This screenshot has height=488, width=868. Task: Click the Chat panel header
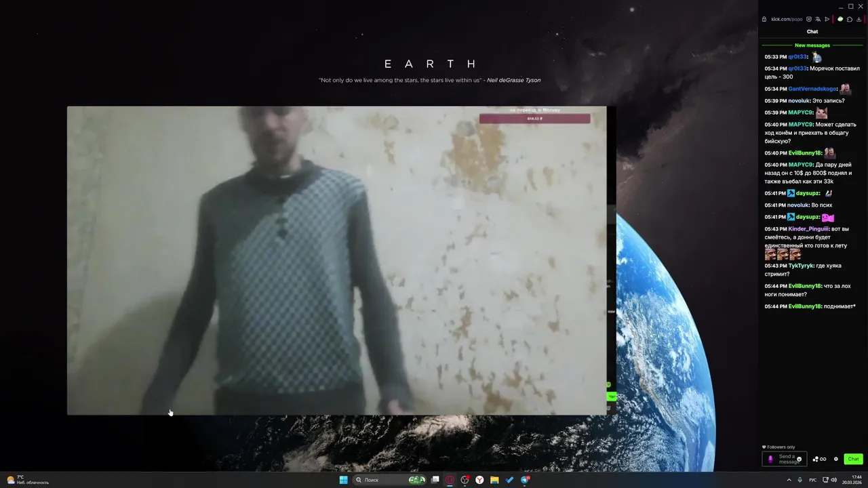click(x=812, y=31)
